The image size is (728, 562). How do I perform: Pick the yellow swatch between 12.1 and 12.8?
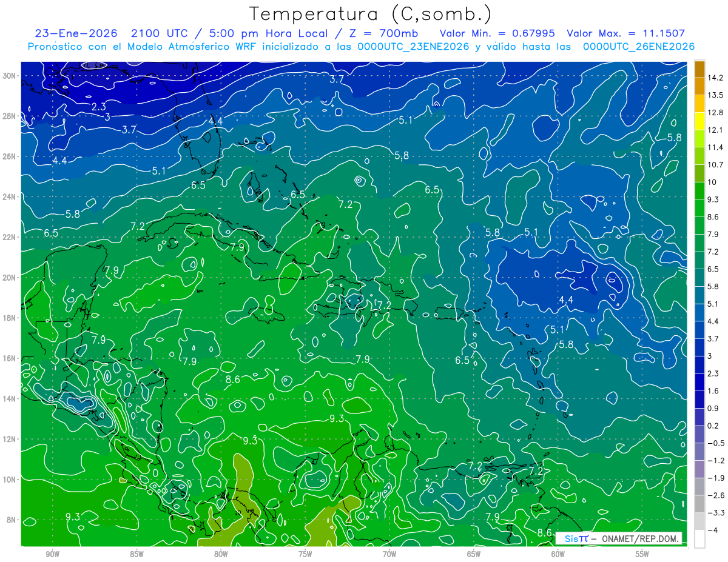coord(699,121)
